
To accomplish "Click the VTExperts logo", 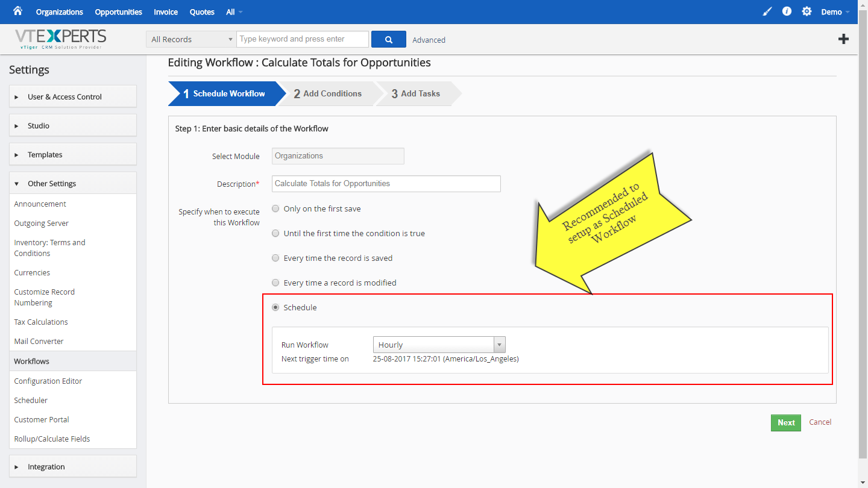I will 60,39.
